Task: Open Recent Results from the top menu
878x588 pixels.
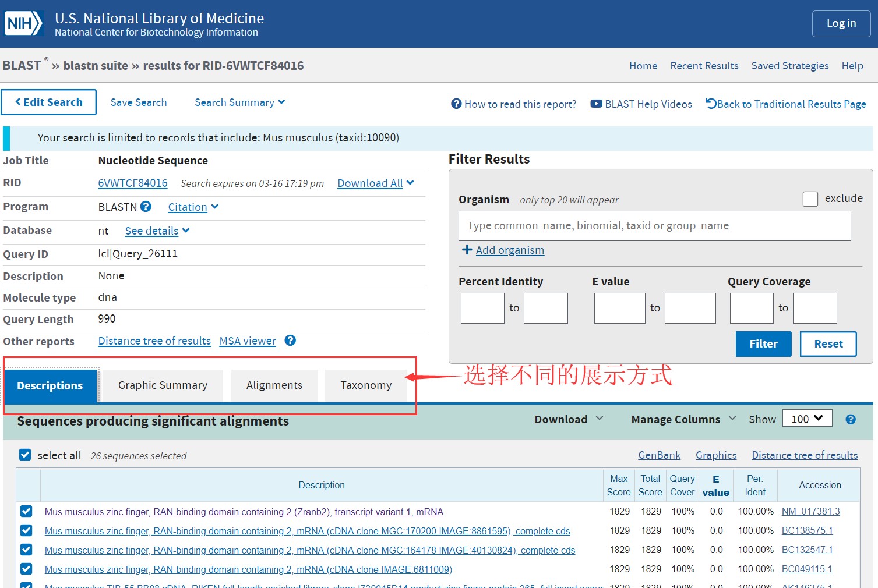Action: [704, 65]
